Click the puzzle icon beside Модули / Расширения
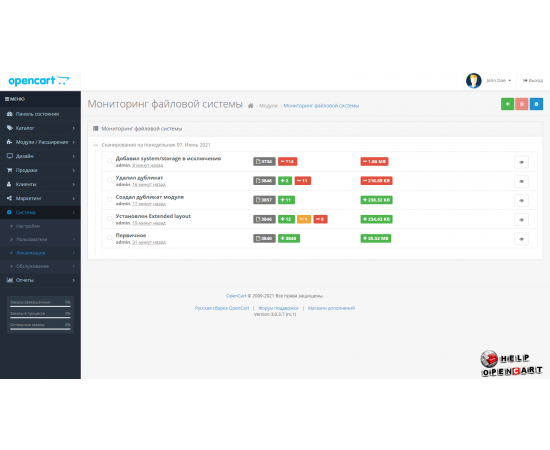 coord(9,142)
